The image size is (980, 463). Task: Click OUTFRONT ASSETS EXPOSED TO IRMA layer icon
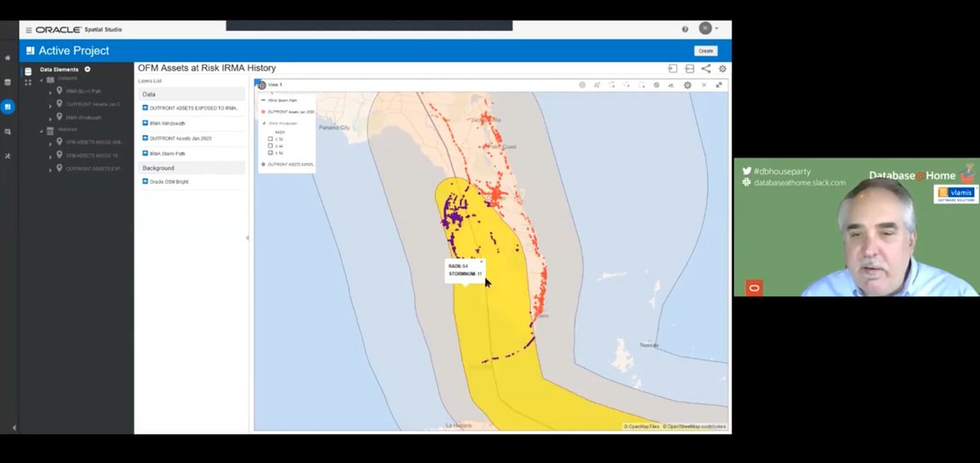pyautogui.click(x=145, y=108)
